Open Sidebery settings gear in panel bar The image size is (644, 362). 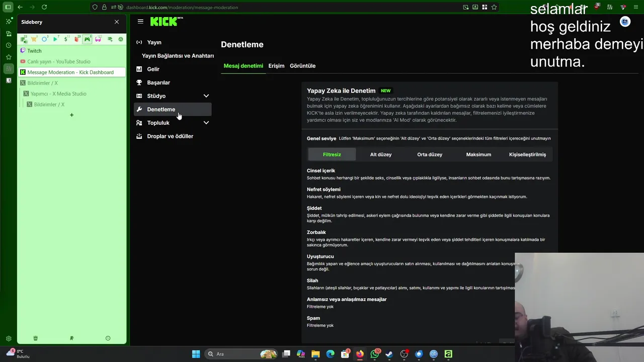click(x=121, y=39)
